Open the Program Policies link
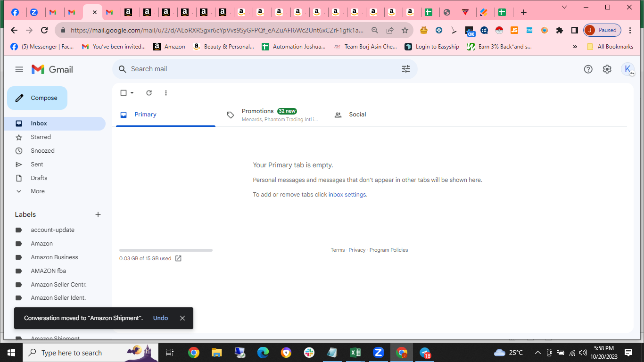This screenshot has width=644, height=362. (388, 250)
